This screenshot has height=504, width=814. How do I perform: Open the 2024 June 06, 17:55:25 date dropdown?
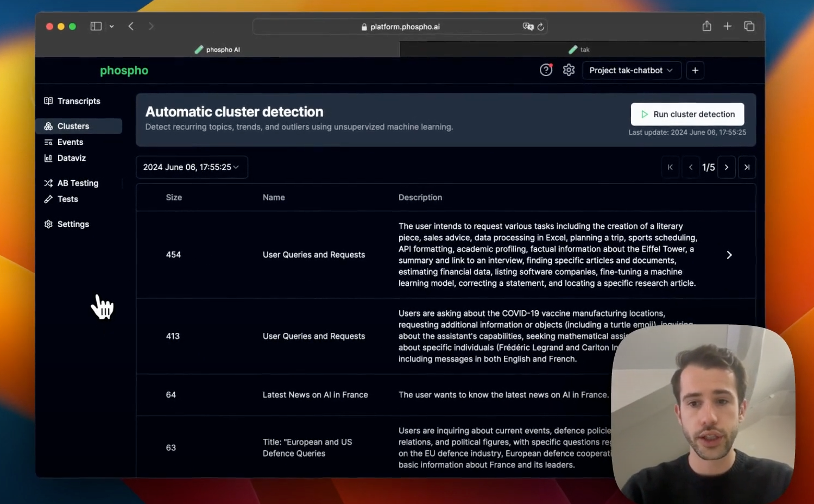[x=192, y=167]
